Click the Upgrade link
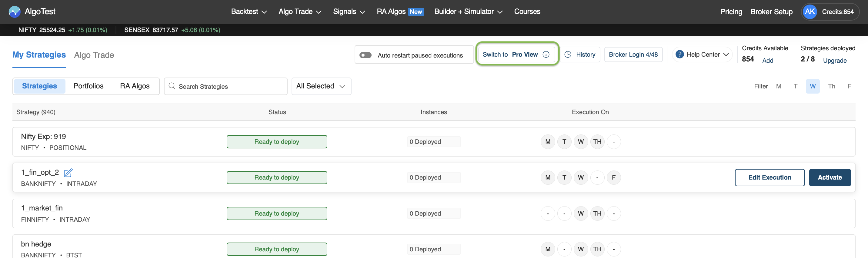Image resolution: width=868 pixels, height=258 pixels. coord(835,61)
